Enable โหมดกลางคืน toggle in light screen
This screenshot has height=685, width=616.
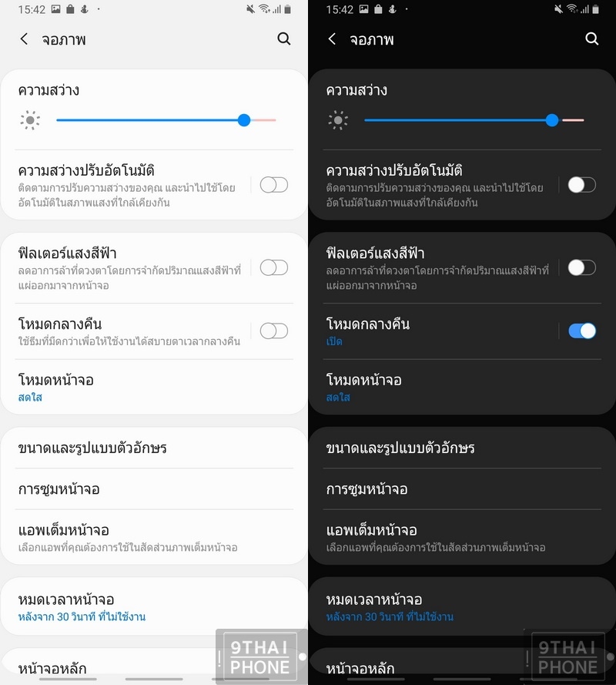(x=273, y=331)
